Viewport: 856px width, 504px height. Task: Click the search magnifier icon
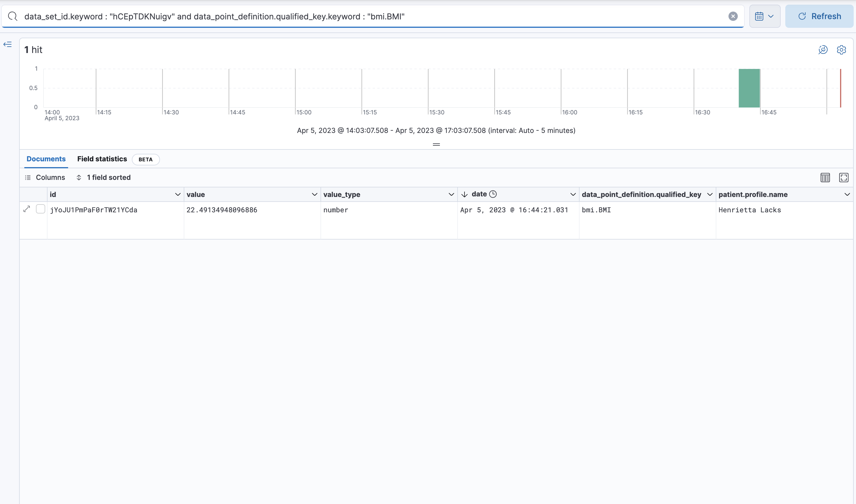[12, 16]
